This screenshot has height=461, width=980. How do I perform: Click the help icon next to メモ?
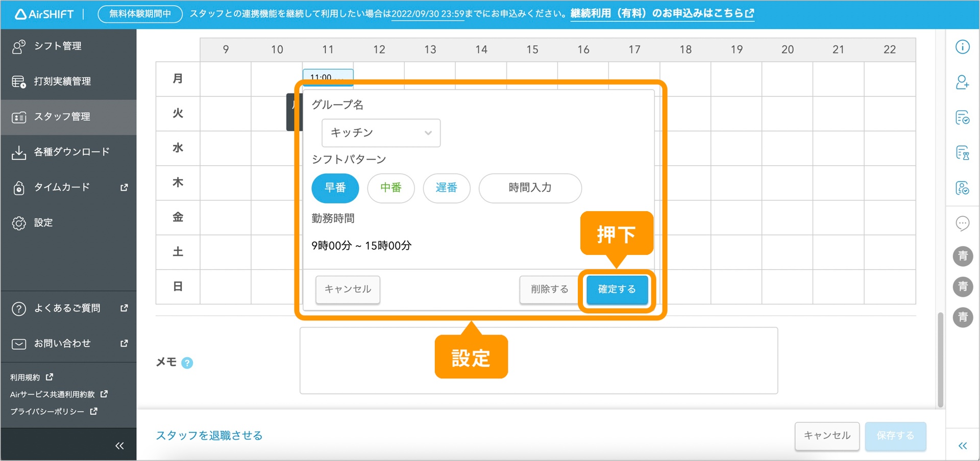pos(187,363)
